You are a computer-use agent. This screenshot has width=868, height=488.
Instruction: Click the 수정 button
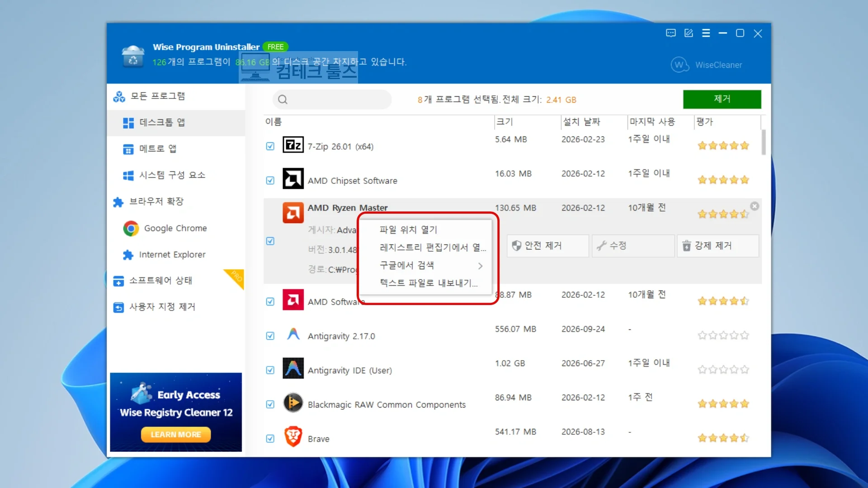[633, 245]
